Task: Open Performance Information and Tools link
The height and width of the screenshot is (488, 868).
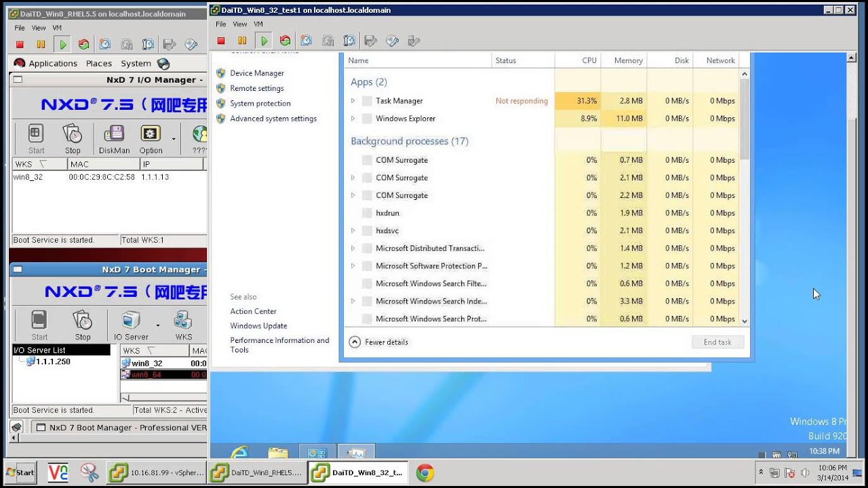Action: pos(279,345)
